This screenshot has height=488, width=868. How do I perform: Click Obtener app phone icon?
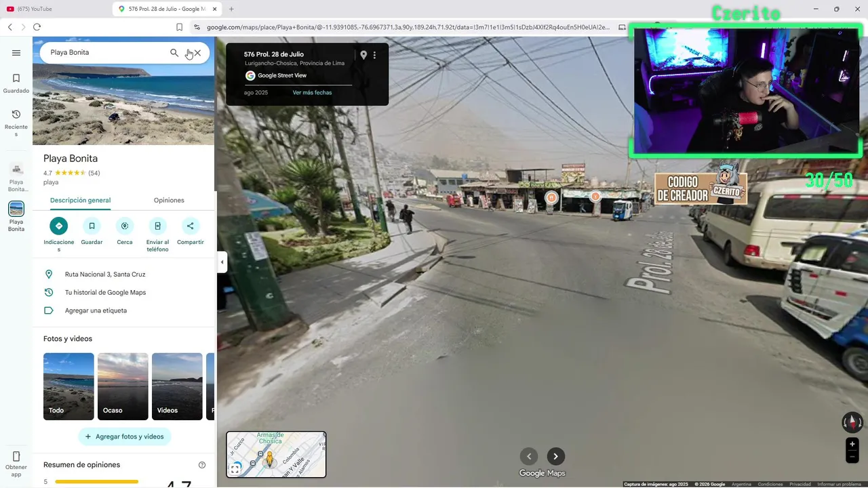coord(16,457)
